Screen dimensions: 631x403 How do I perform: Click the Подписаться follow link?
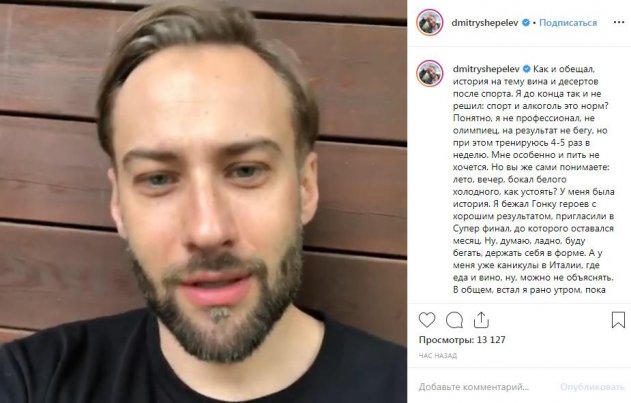tap(568, 23)
